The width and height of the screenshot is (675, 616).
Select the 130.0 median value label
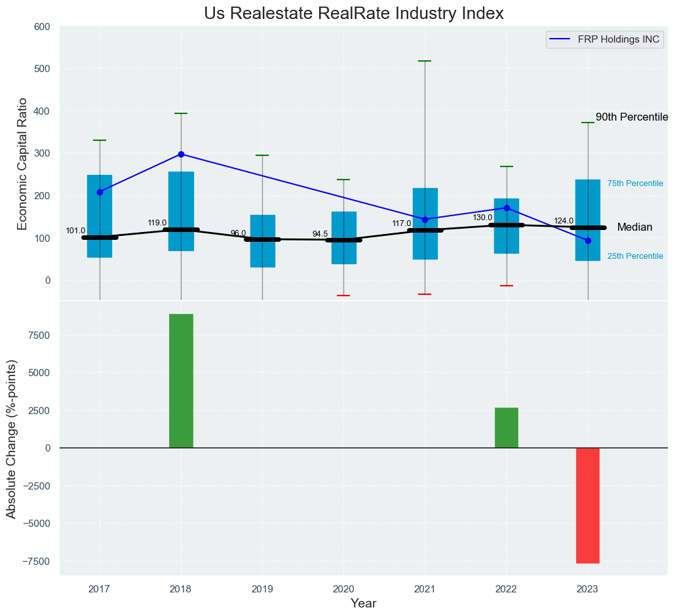point(482,218)
